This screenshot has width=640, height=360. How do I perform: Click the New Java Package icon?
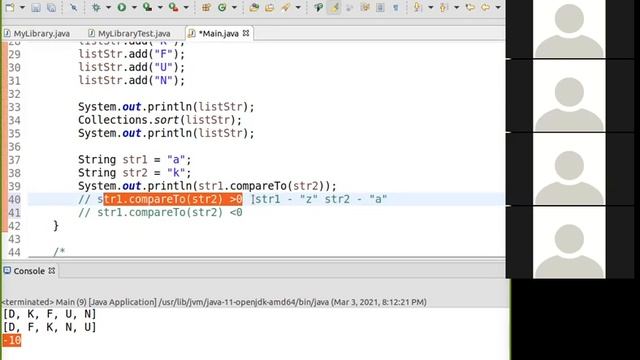pyautogui.click(x=206, y=7)
